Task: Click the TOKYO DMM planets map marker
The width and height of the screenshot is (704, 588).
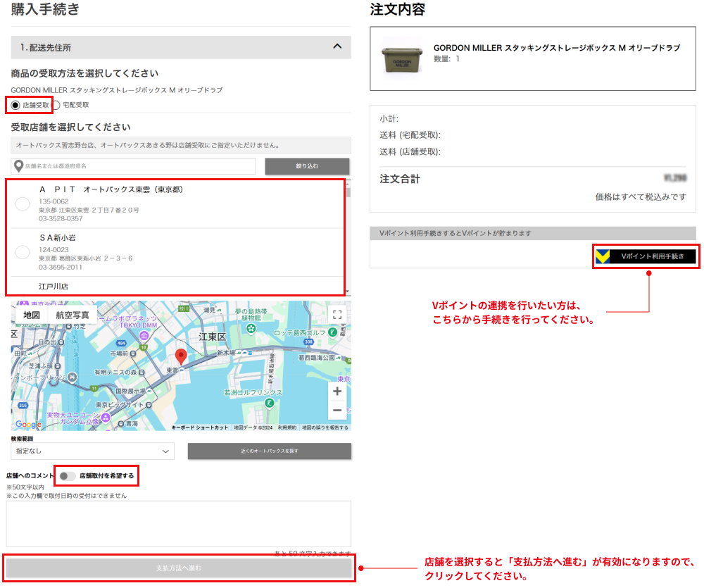Action: coord(144,335)
